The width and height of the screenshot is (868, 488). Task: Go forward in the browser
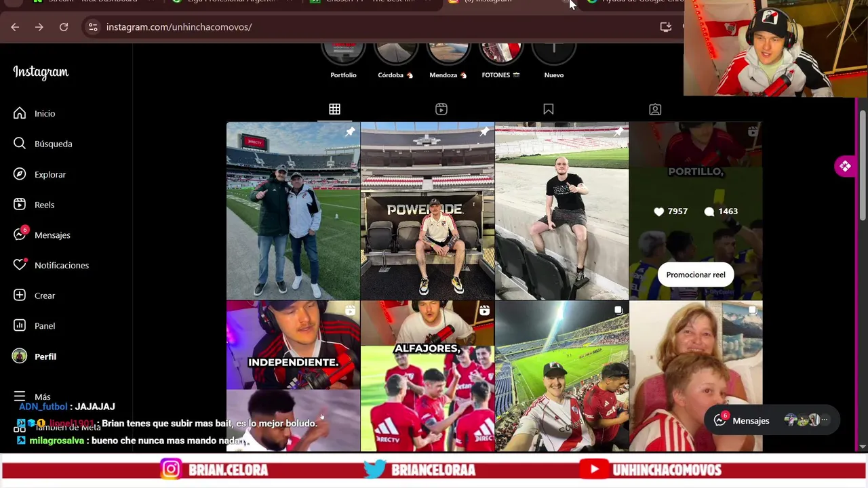click(x=39, y=27)
